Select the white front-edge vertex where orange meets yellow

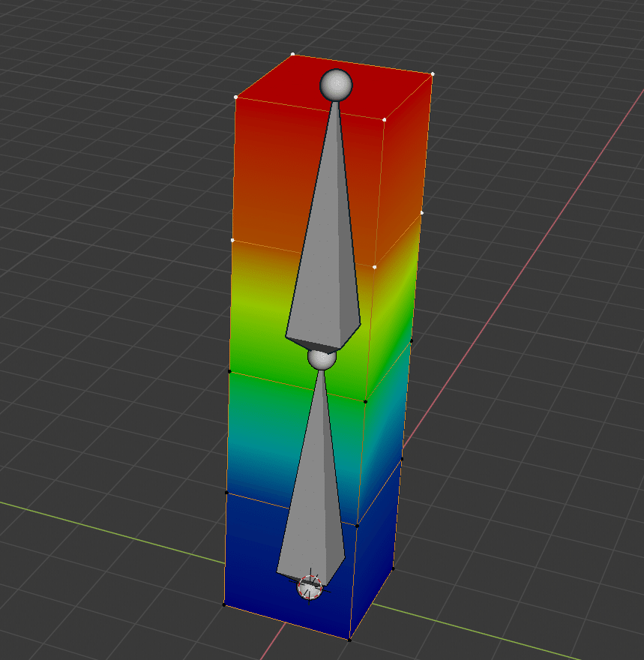coord(374,267)
